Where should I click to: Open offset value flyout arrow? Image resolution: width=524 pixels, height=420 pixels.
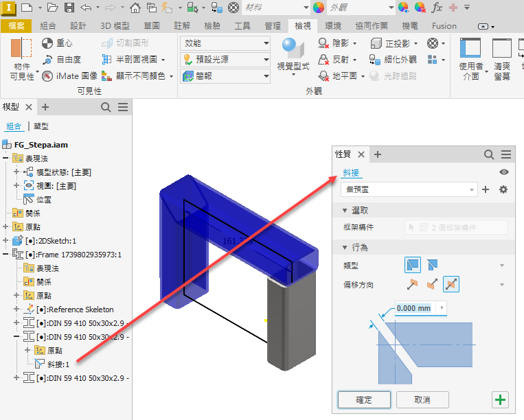[x=442, y=308]
